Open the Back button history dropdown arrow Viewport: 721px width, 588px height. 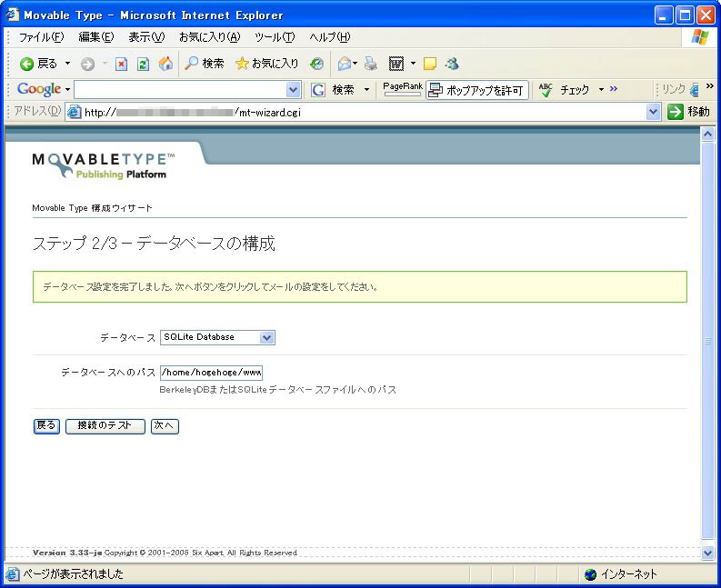click(x=67, y=64)
